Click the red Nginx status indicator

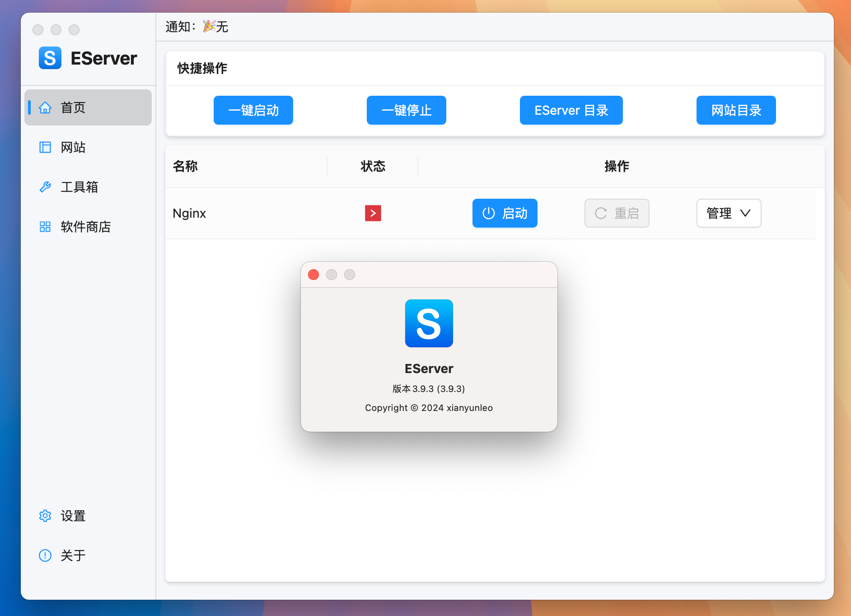[x=373, y=213]
